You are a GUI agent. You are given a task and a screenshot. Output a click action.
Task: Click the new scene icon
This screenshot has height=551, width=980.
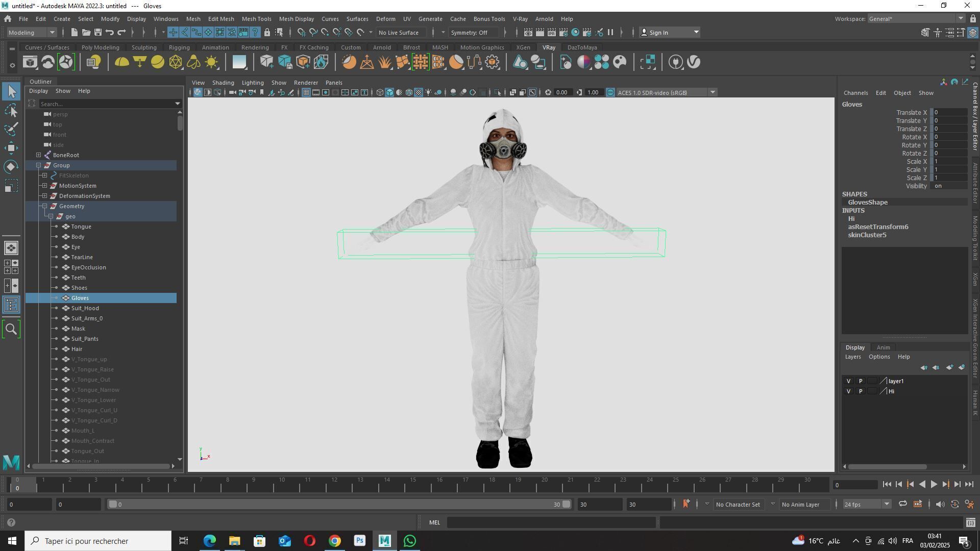(74, 32)
